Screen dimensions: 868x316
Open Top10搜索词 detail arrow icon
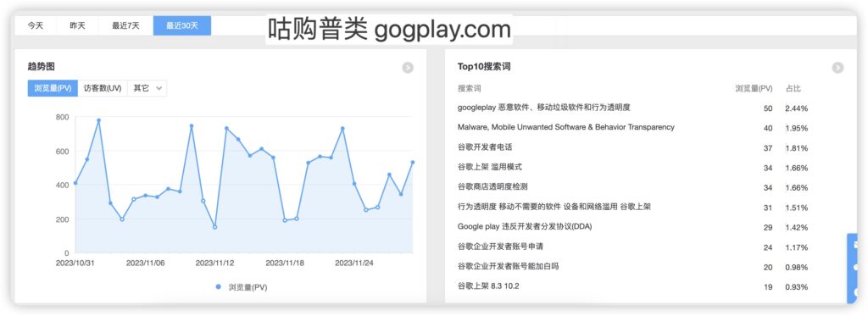tap(837, 68)
